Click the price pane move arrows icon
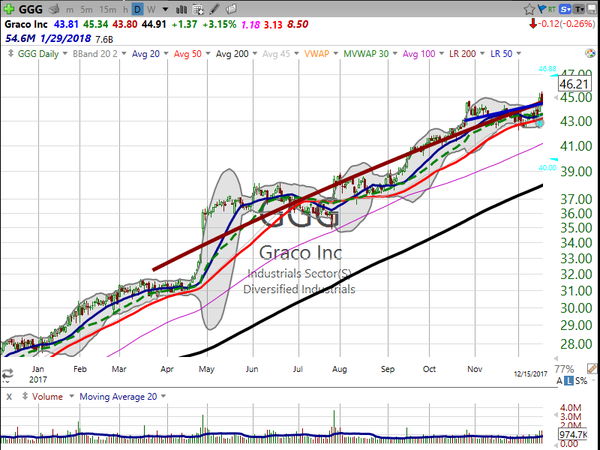Screen dimensions: 600x450 (x=10, y=54)
